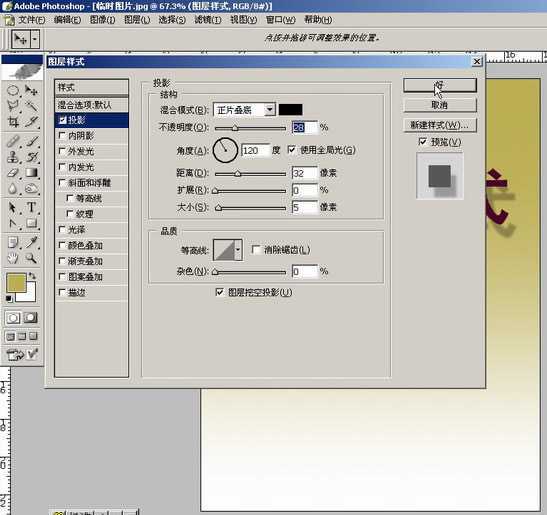Select the Notes tool
The width and height of the screenshot is (547, 515).
pos(13,242)
